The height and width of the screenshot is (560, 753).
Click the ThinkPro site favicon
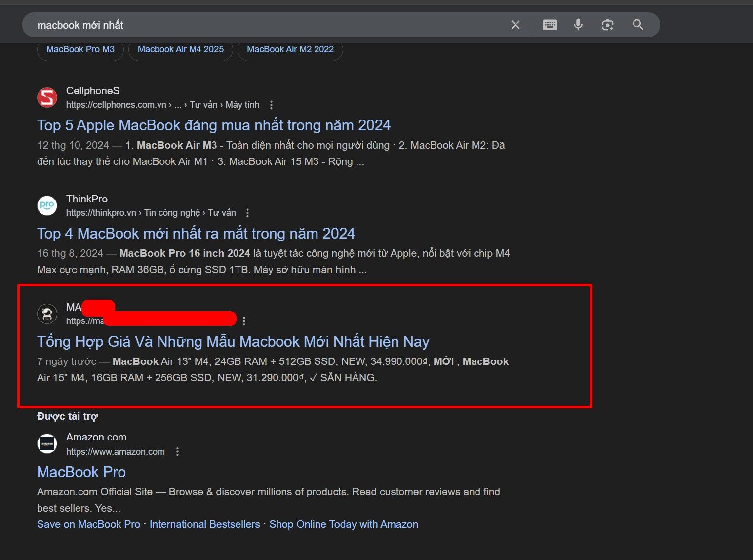[47, 205]
